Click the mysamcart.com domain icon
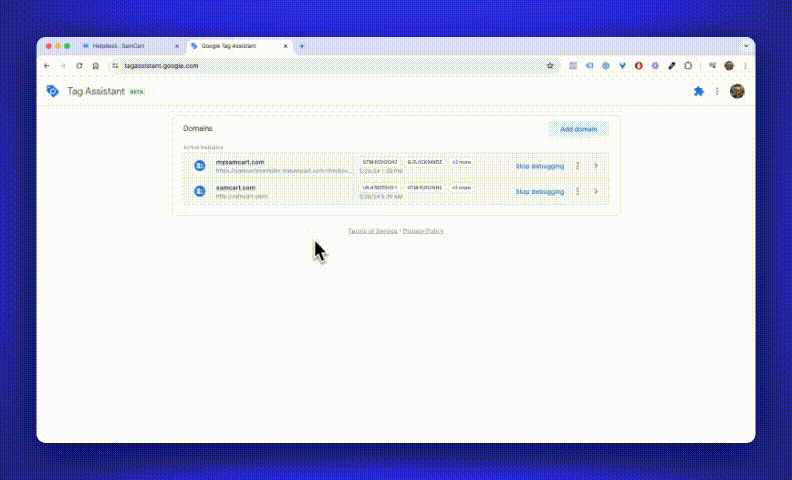This screenshot has width=792, height=480. point(200,166)
